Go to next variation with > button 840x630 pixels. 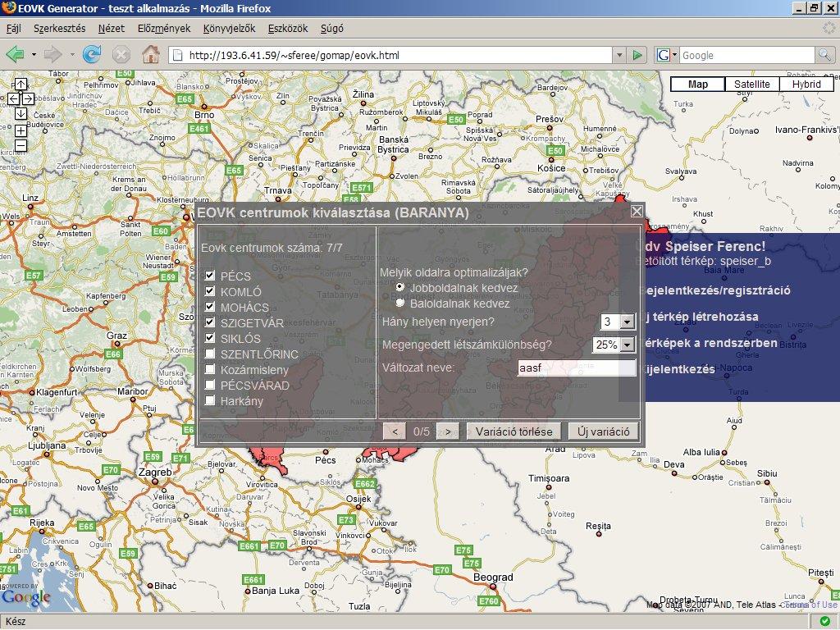click(x=448, y=431)
